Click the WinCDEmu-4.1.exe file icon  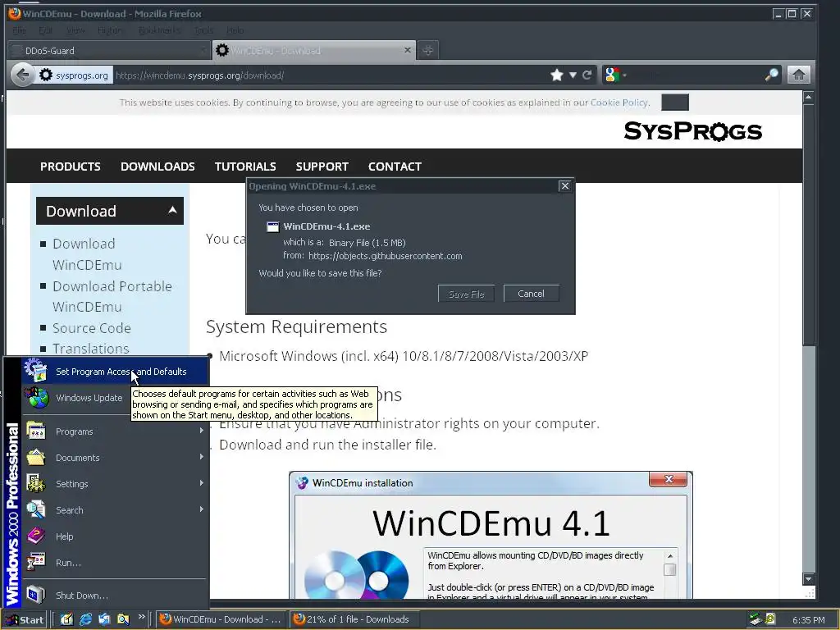[272, 226]
